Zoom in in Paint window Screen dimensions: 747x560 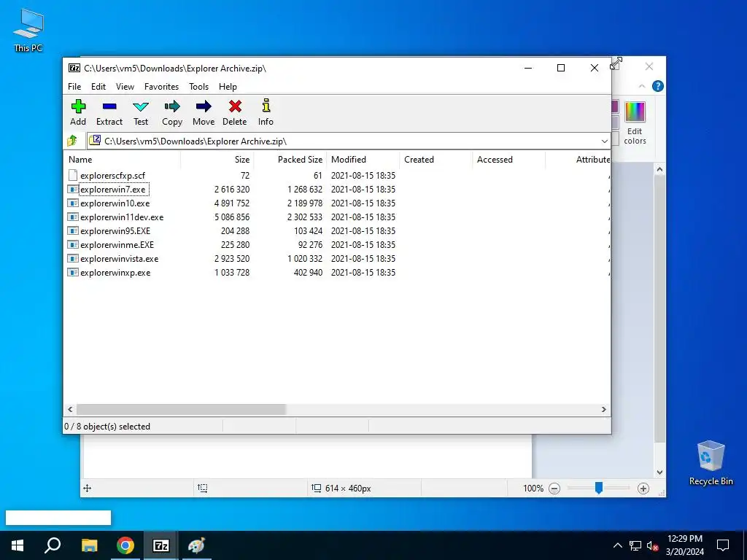pos(643,488)
